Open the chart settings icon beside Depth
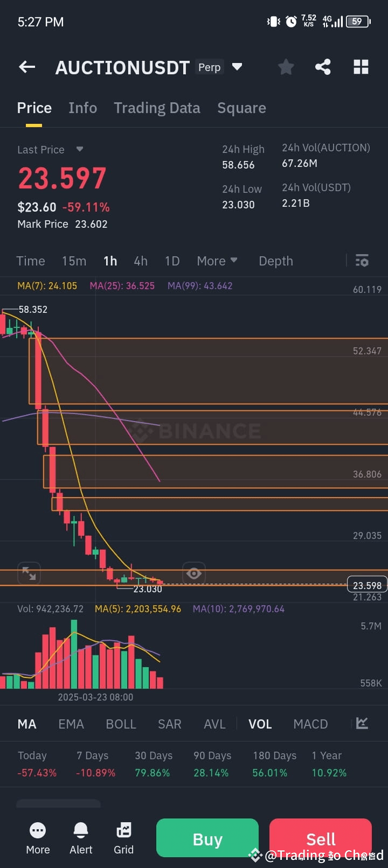This screenshot has width=388, height=868. pyautogui.click(x=362, y=261)
